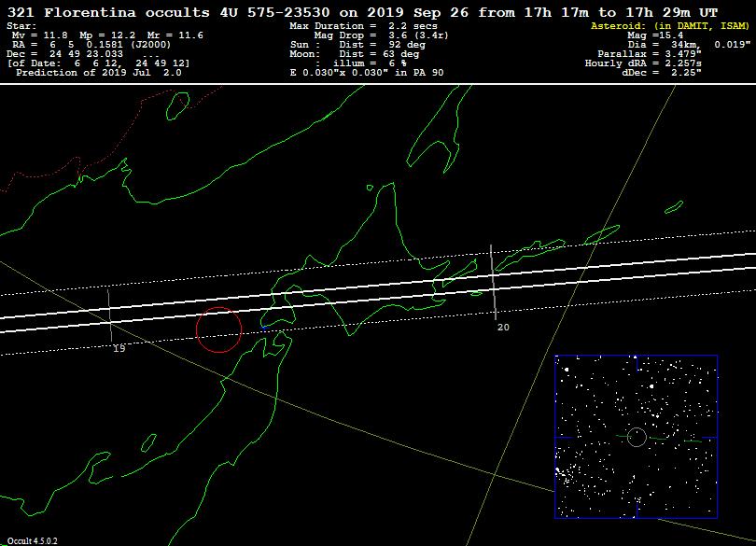Click the target star circle in star chart
This screenshot has height=546, width=756.
[637, 437]
